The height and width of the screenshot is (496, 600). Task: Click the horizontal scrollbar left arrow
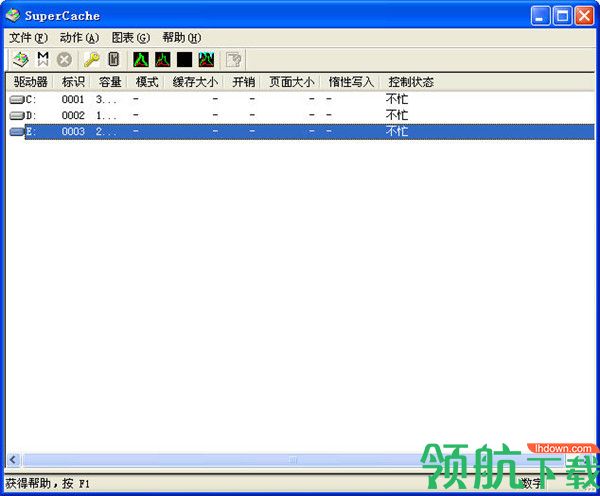(13, 459)
